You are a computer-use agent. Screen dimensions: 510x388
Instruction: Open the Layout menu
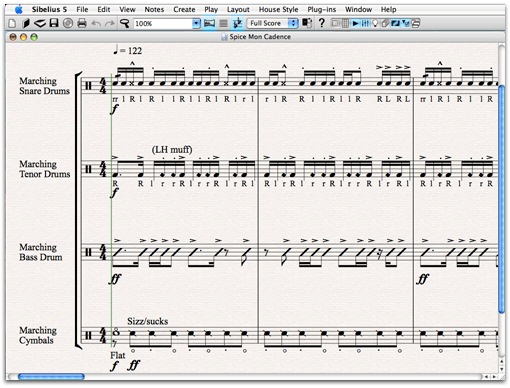[x=238, y=9]
